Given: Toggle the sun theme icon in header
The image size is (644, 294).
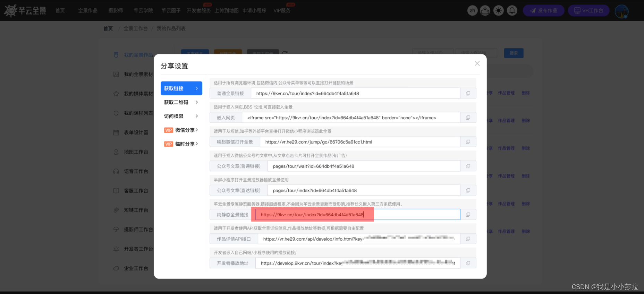Looking at the screenshot, I should [x=499, y=10].
